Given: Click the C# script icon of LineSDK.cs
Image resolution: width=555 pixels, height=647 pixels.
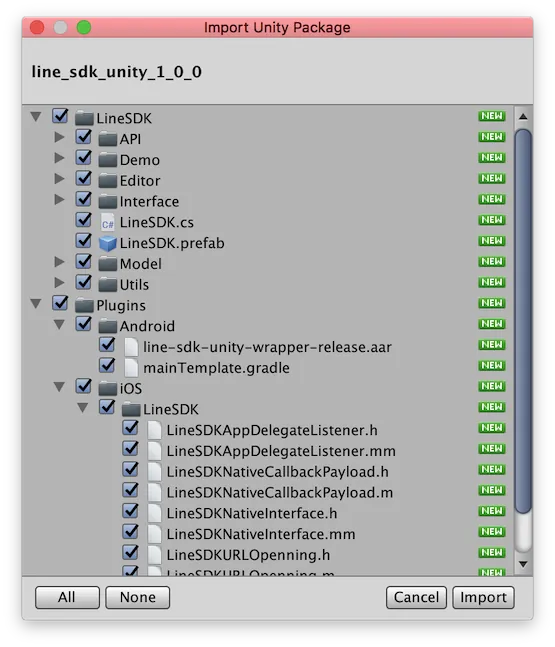Looking at the screenshot, I should (x=108, y=222).
